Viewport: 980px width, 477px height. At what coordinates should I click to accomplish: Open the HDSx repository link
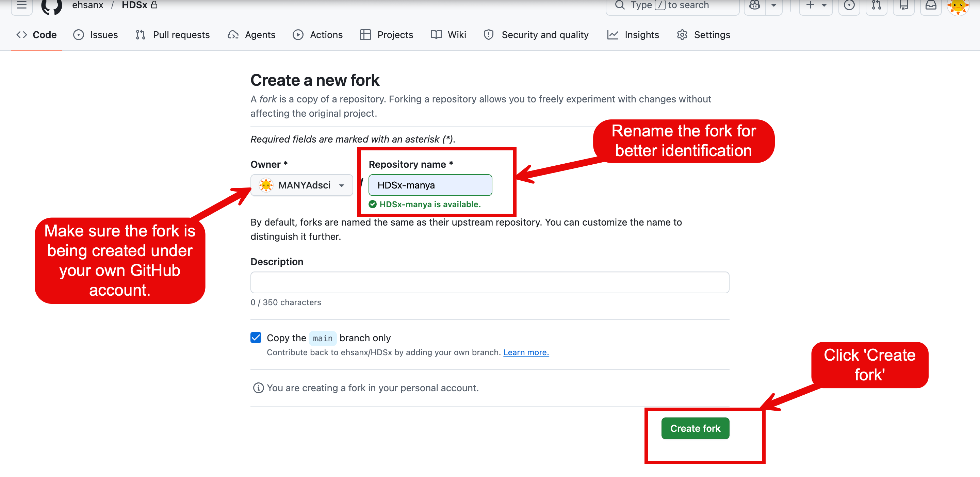click(x=134, y=5)
